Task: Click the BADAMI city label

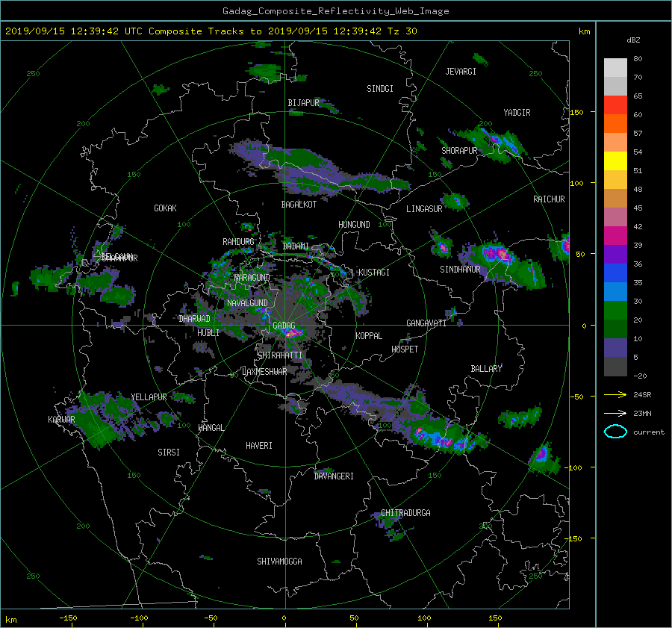Action: tap(296, 246)
